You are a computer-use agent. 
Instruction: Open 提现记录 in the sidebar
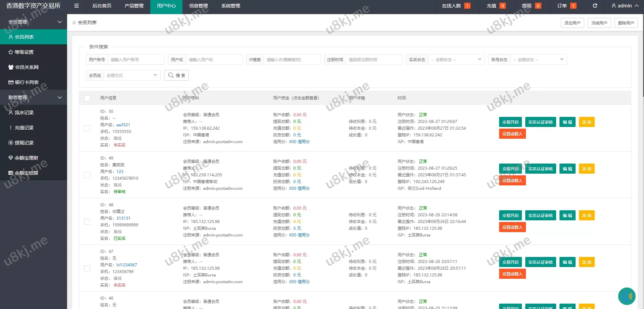[x=24, y=143]
